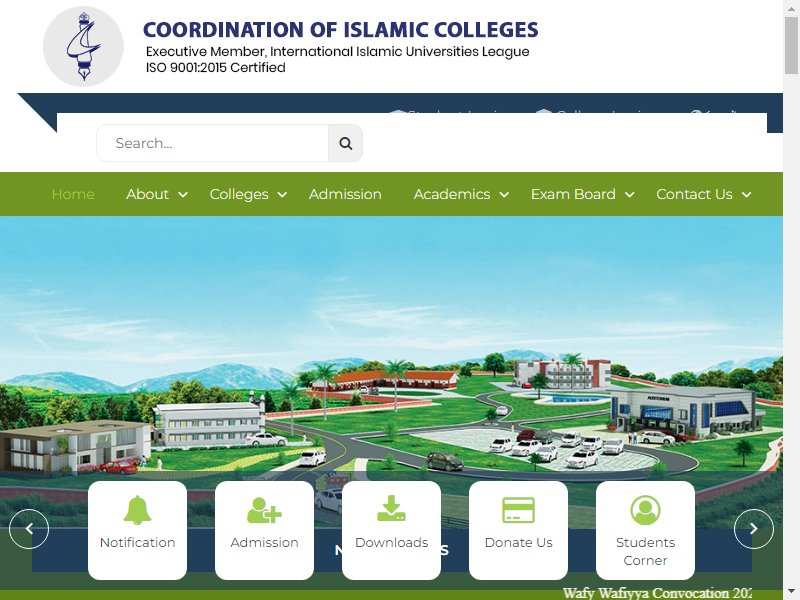
Task: Open the Home menu item
Action: (x=73, y=194)
